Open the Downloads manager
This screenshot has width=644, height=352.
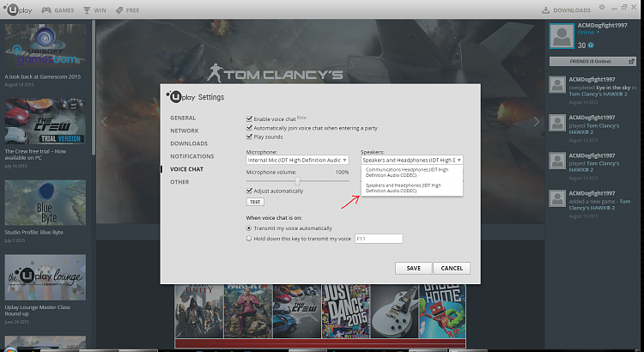click(x=566, y=10)
